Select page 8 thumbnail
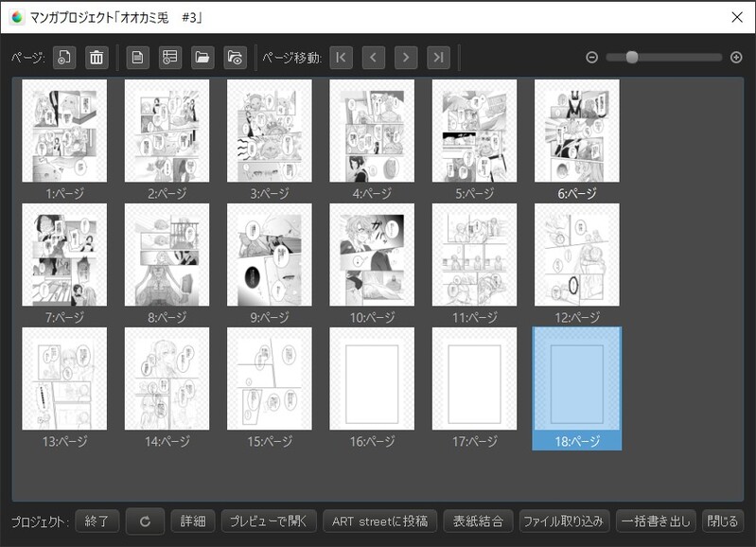The height and width of the screenshot is (547, 756). pyautogui.click(x=167, y=255)
